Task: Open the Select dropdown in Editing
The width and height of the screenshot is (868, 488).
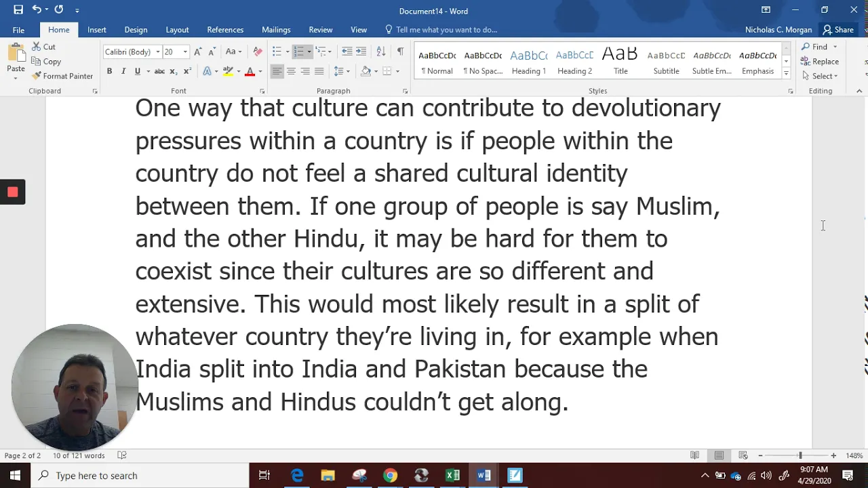Action: coord(820,76)
